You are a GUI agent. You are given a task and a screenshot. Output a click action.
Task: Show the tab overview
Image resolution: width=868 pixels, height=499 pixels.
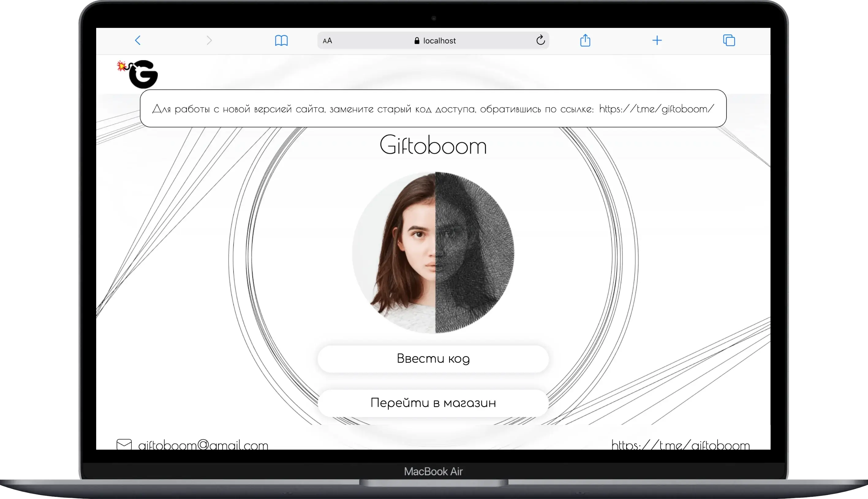click(729, 40)
